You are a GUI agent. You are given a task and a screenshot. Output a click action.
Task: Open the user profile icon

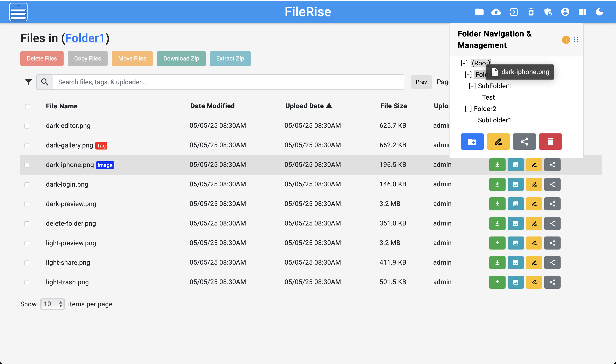pos(565,12)
